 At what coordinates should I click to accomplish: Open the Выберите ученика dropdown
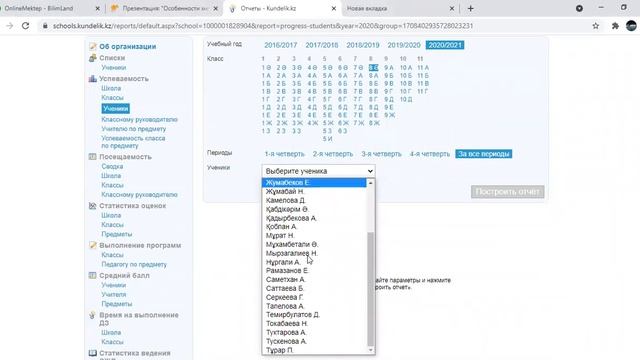[318, 171]
